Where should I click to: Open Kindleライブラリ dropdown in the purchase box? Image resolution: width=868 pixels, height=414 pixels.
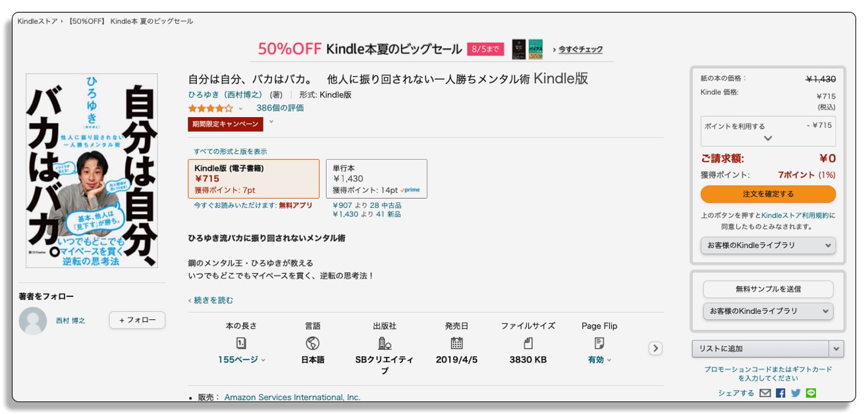[768, 246]
